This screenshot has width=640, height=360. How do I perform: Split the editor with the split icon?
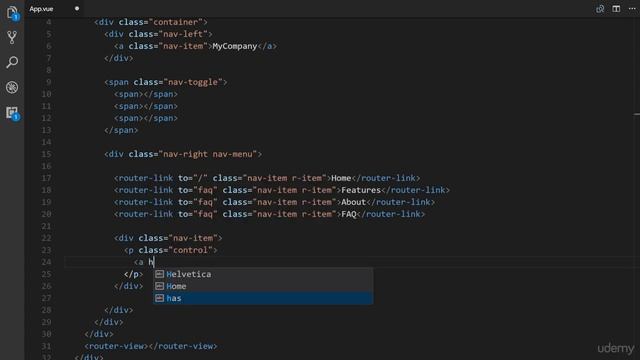[x=616, y=9]
